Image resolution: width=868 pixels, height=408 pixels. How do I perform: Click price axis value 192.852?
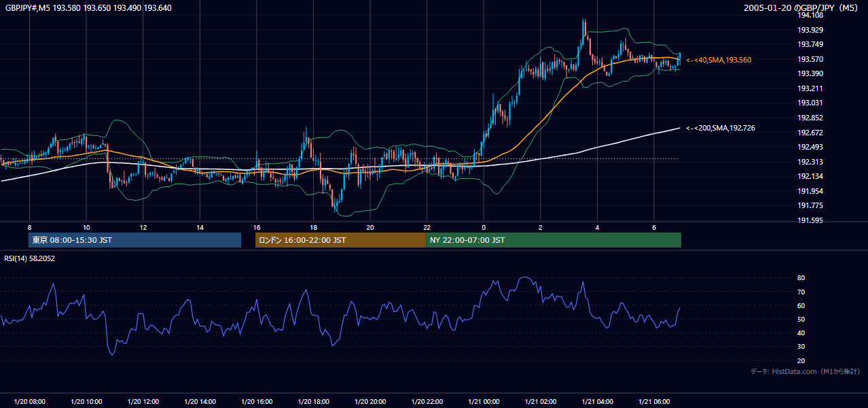(810, 118)
